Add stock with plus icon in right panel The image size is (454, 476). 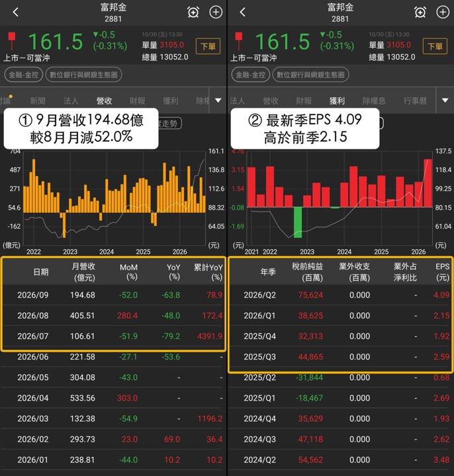443,12
